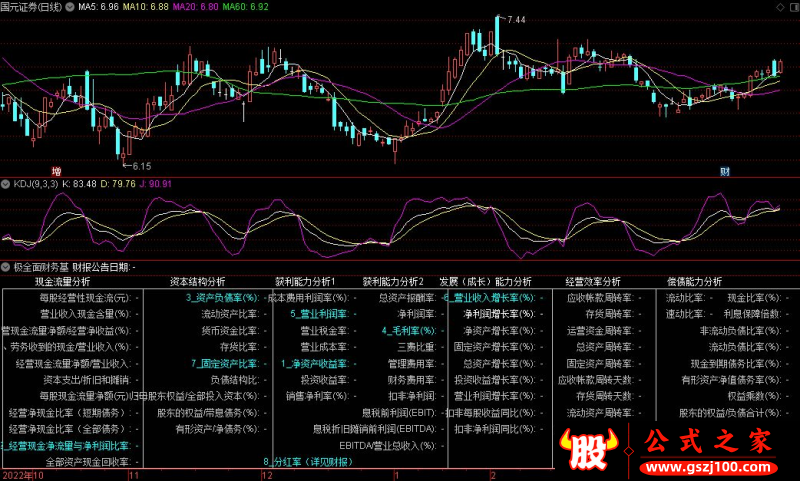The height and width of the screenshot is (481, 800).
Task: Click 销售净利率(%) row
Action: pyautogui.click(x=317, y=397)
